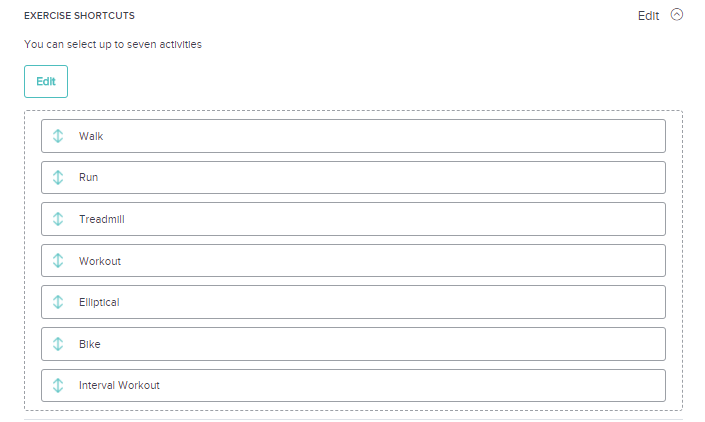
Task: Click the reorder handle icon for Treadmill
Action: click(58, 219)
